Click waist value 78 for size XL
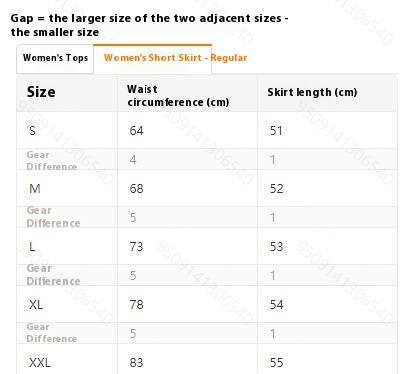Screen dimensions: 409x374 pos(136,305)
